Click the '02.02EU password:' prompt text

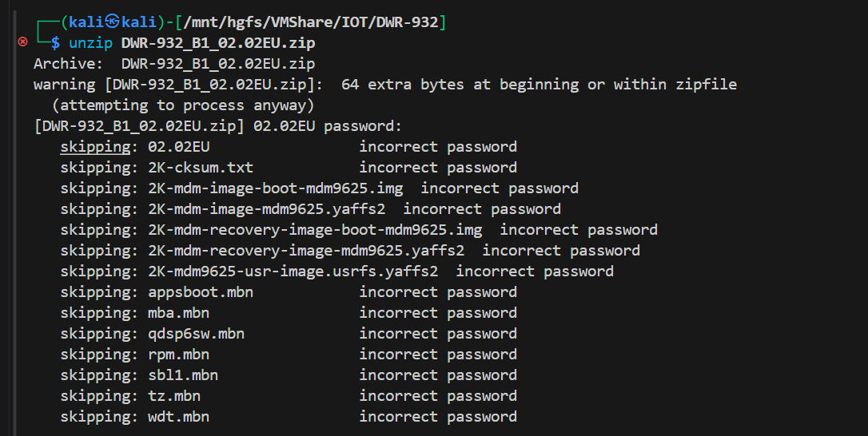(x=328, y=126)
